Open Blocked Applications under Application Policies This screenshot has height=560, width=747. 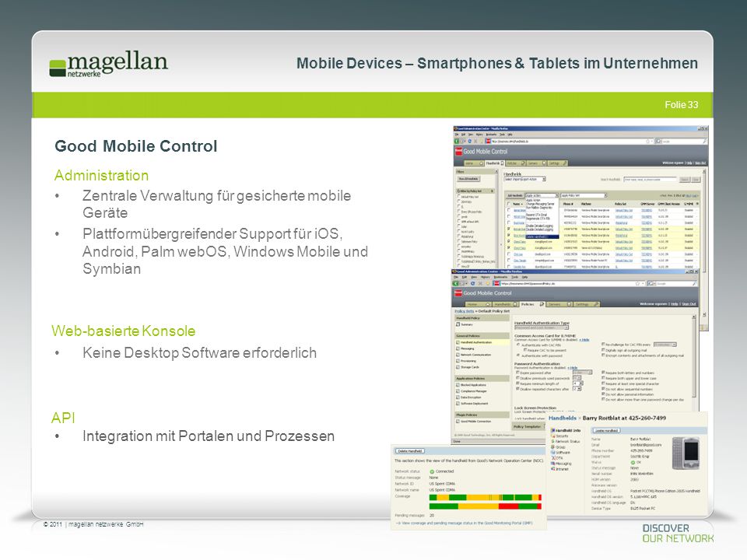pyautogui.click(x=472, y=385)
